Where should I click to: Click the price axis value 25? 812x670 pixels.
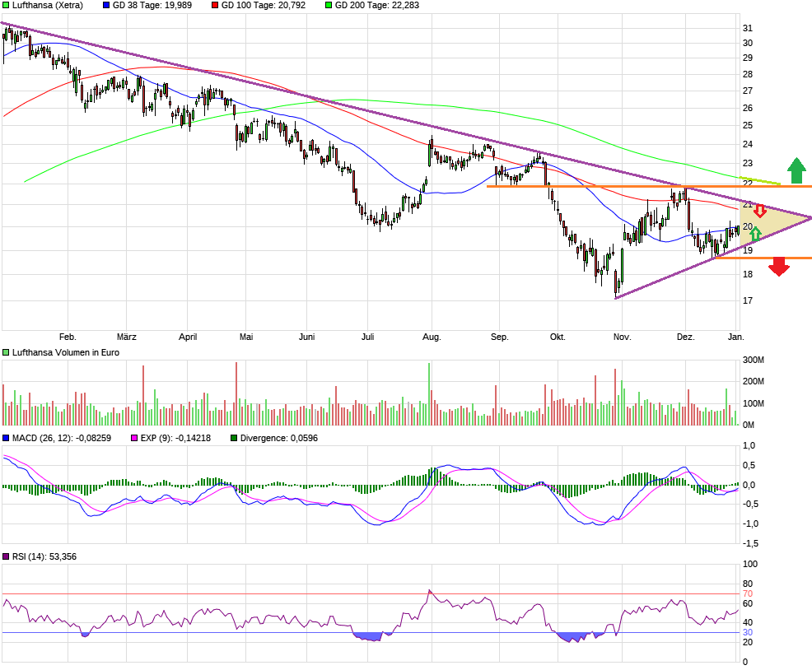(748, 125)
